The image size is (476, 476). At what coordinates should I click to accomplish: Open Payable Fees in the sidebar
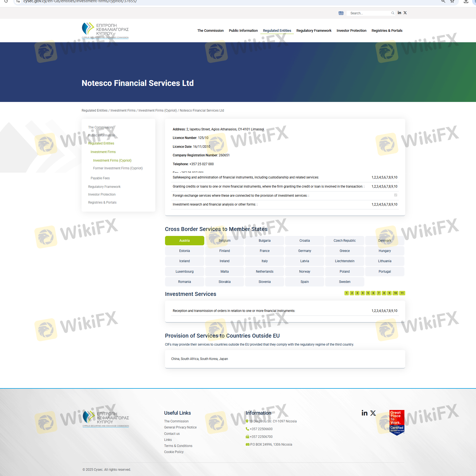(100, 178)
